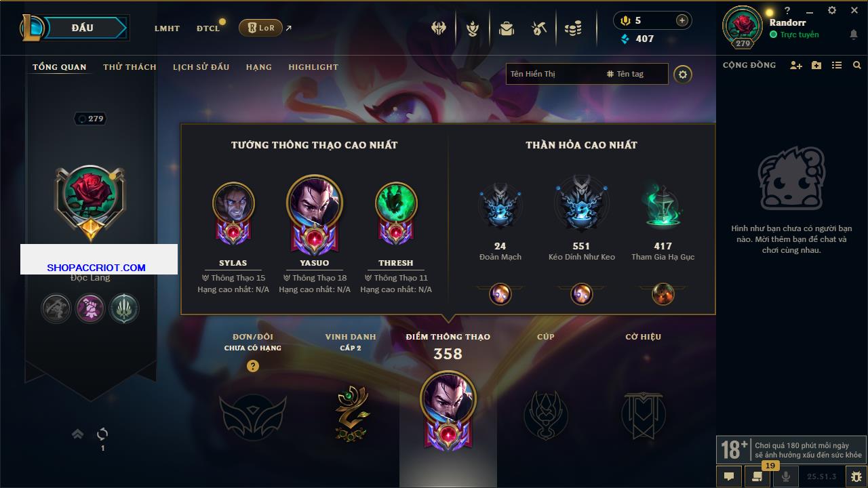This screenshot has width=868, height=488.
Task: Switch to the THỬ THÁCH tab
Action: coord(130,67)
